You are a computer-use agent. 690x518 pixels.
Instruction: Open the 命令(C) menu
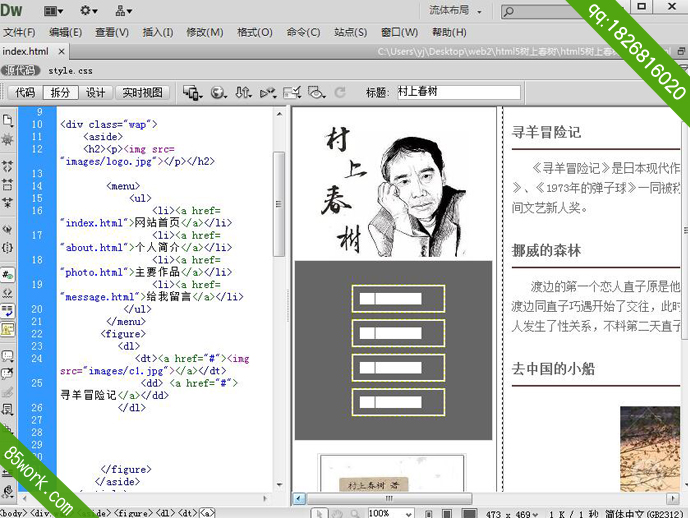point(303,32)
